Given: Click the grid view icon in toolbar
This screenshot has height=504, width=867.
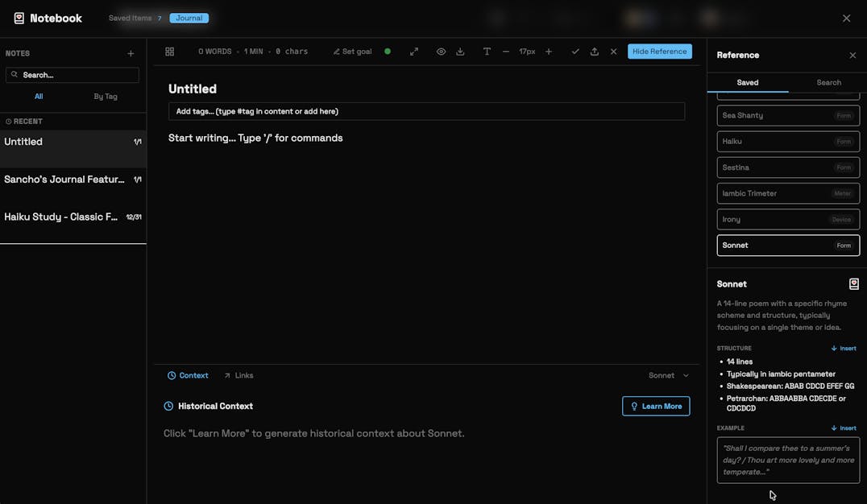Looking at the screenshot, I should coord(169,52).
